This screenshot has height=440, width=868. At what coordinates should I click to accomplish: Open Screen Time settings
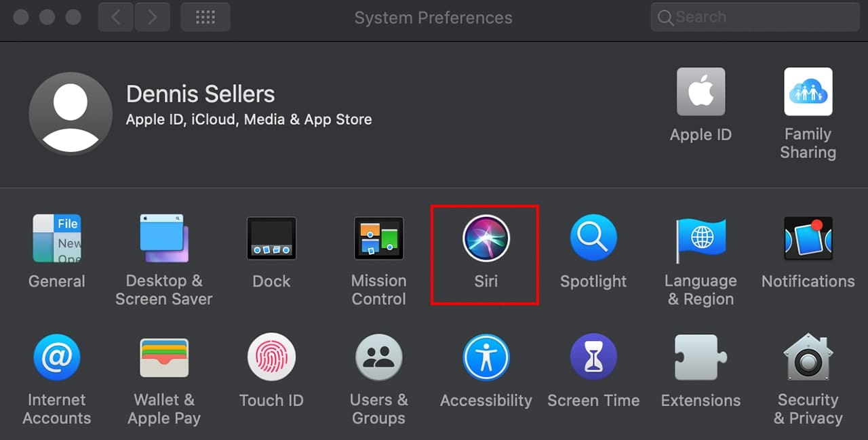(593, 358)
